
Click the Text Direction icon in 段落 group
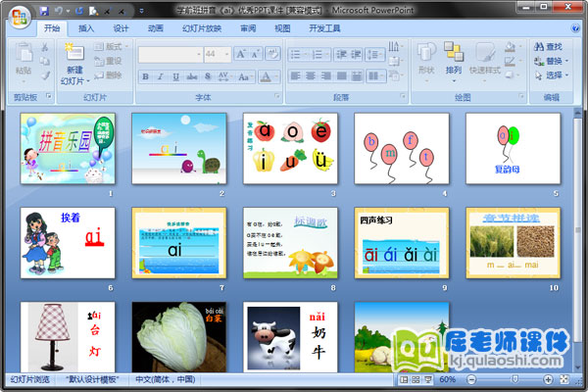(394, 46)
